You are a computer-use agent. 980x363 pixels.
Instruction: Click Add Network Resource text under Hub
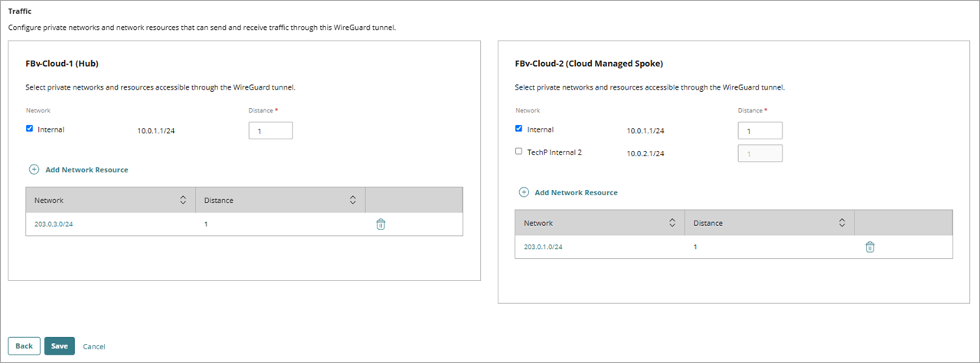pos(87,170)
